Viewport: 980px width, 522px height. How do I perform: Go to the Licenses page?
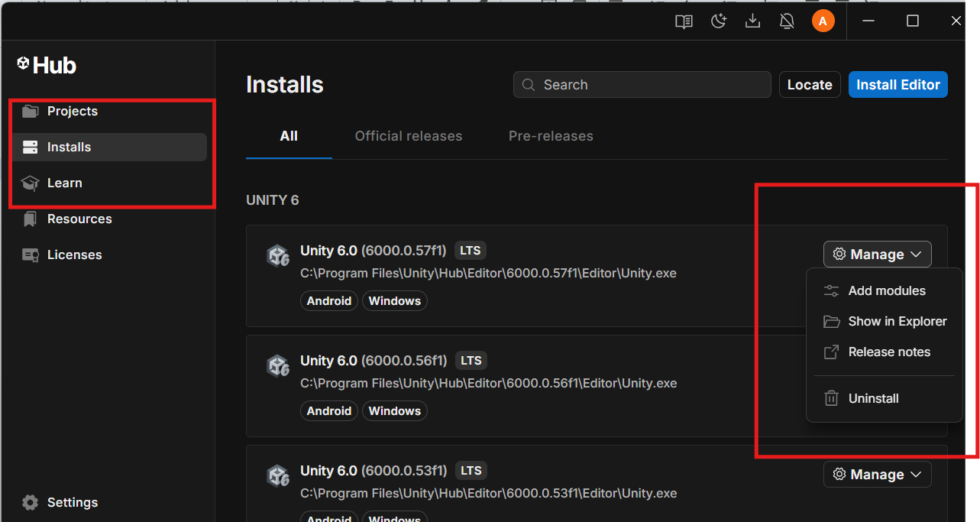[108, 255]
